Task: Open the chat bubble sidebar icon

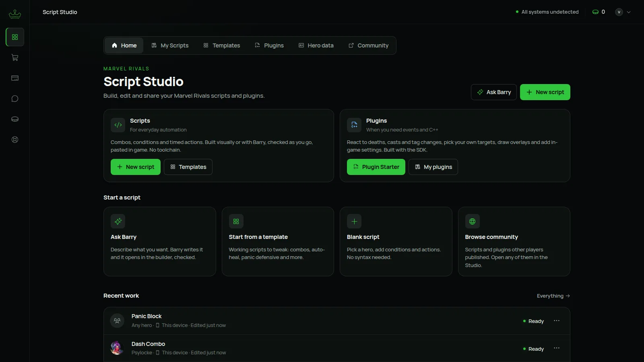Action: pyautogui.click(x=15, y=99)
